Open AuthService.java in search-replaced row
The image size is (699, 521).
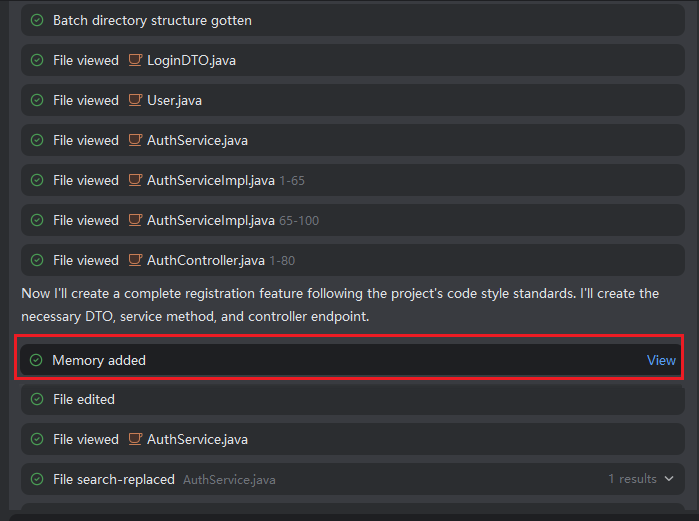point(229,480)
